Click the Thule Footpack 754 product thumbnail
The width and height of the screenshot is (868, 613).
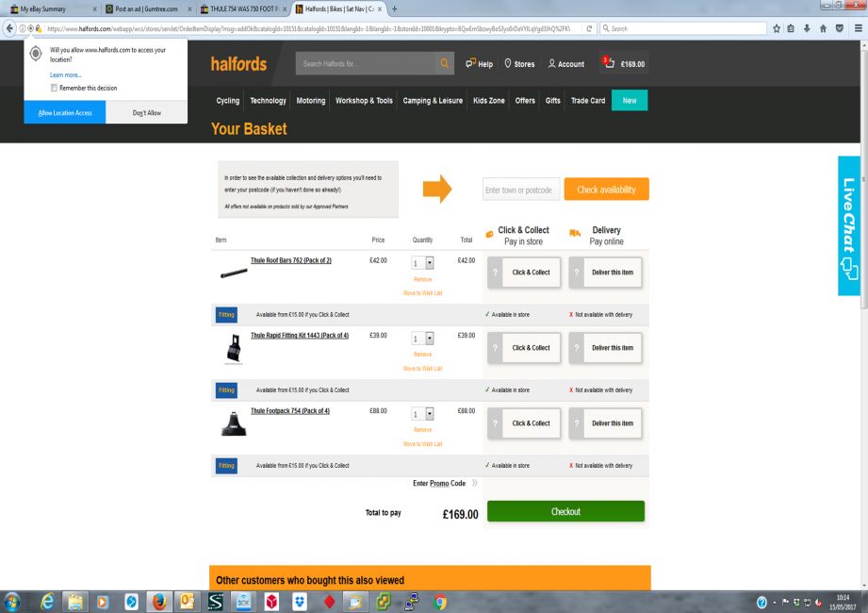234,423
